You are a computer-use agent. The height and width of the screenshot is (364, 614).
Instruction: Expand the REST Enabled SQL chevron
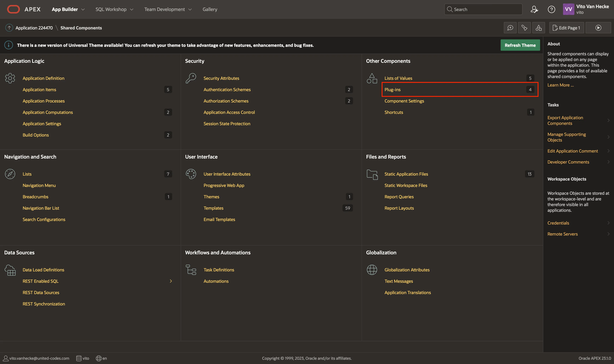click(x=171, y=281)
